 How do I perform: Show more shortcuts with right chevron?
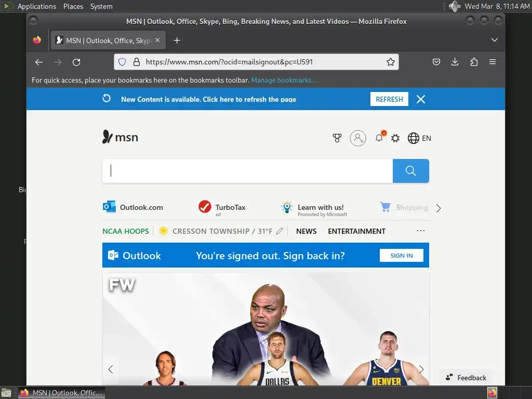pos(438,208)
